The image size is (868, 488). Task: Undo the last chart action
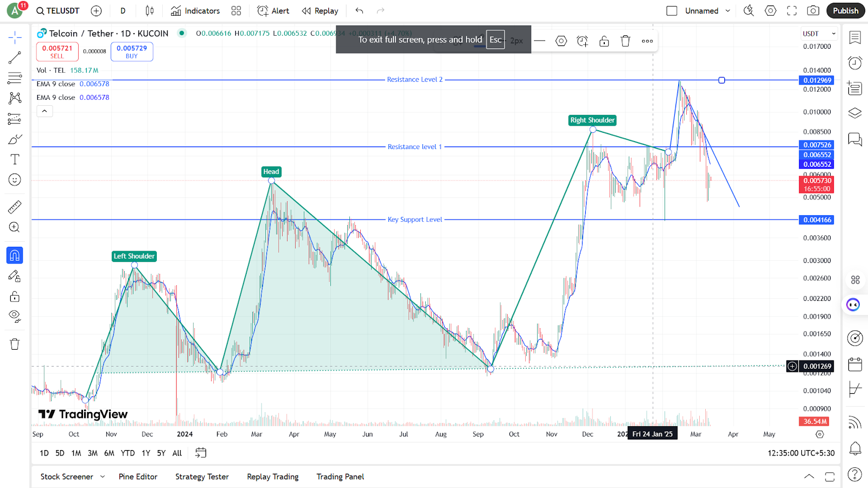point(359,11)
